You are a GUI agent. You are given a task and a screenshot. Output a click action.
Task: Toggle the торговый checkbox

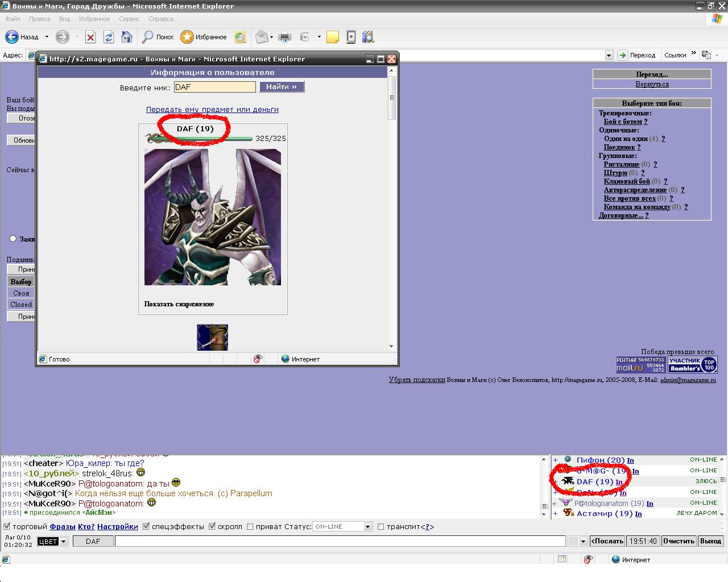(x=7, y=526)
